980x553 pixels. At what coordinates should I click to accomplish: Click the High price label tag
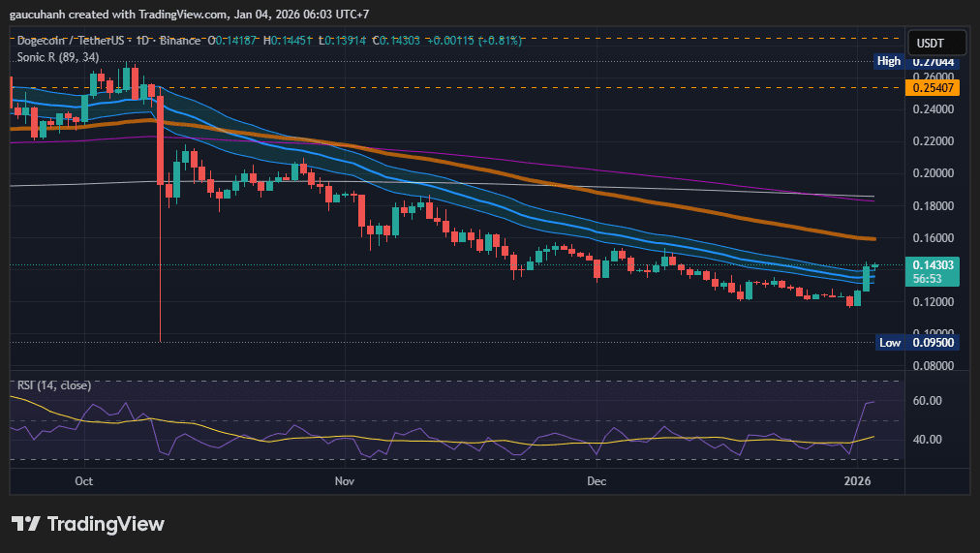888,61
